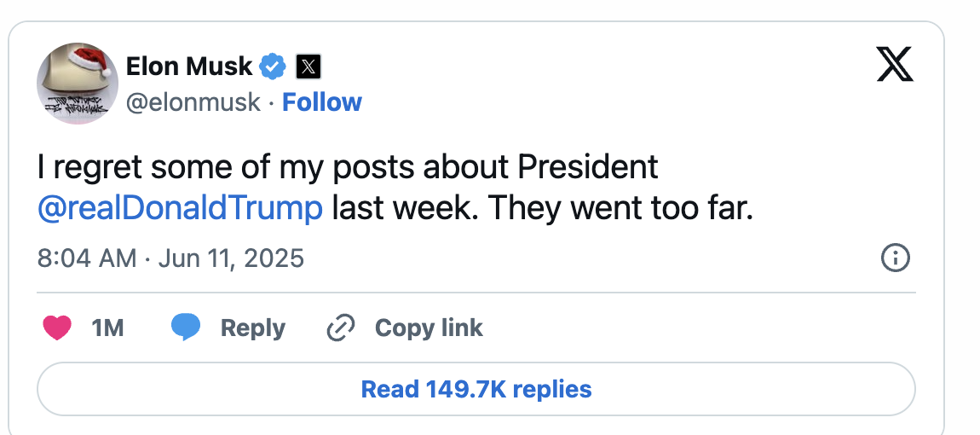Click the word "President" in the post

coord(588,167)
